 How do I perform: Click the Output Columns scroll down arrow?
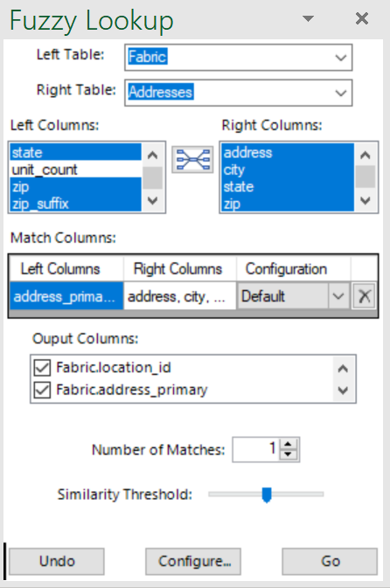click(x=343, y=391)
